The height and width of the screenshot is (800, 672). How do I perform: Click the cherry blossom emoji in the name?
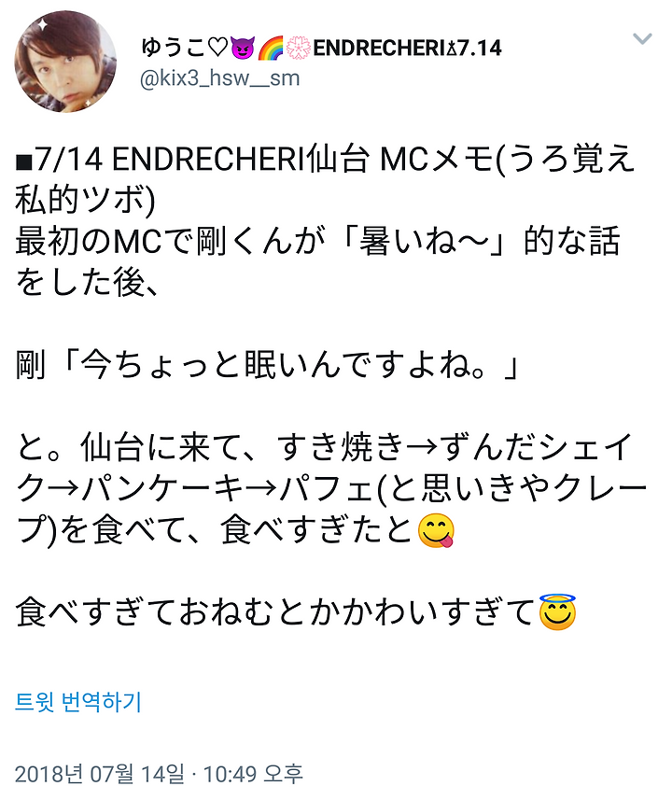coord(298,49)
